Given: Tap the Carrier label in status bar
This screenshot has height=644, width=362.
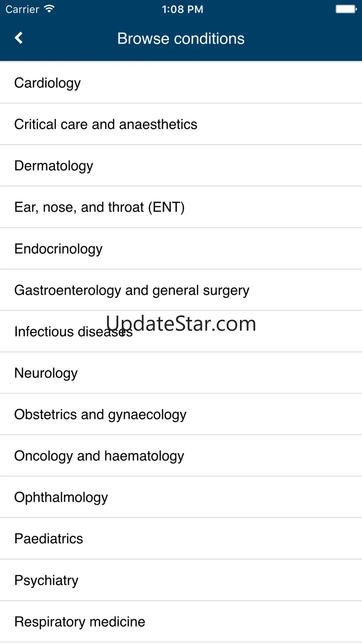Looking at the screenshot, I should 22,9.
